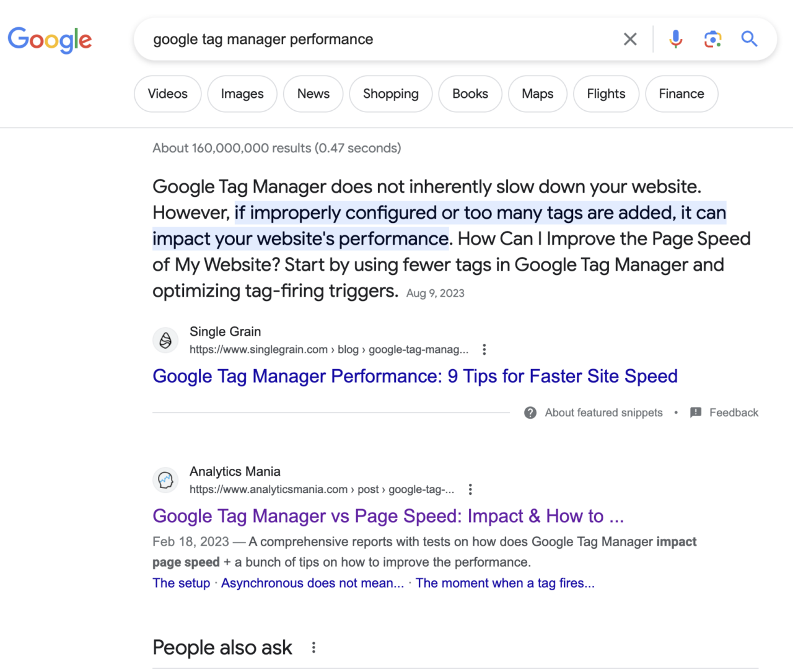
Task: Click the 'People also ask' heading
Action: pos(222,647)
